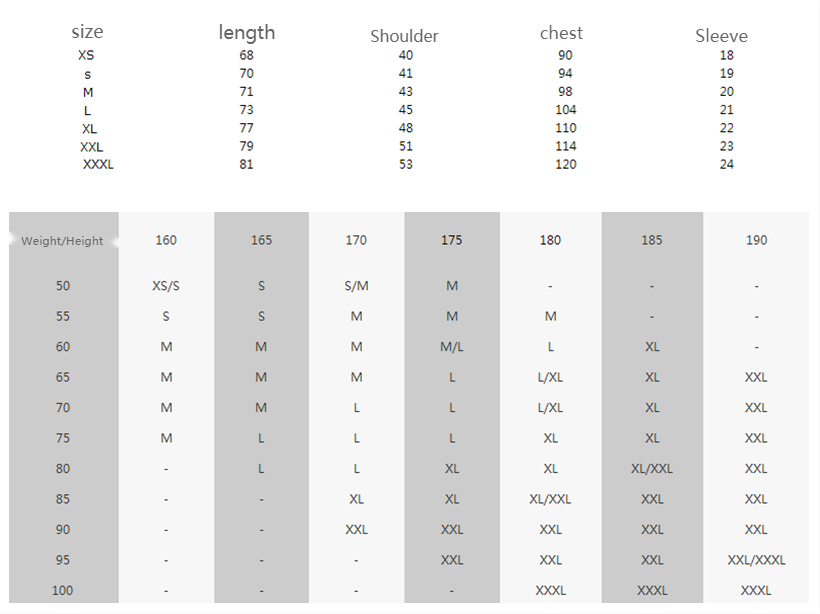Click the chest value 120
The height and width of the screenshot is (614, 820).
click(565, 164)
